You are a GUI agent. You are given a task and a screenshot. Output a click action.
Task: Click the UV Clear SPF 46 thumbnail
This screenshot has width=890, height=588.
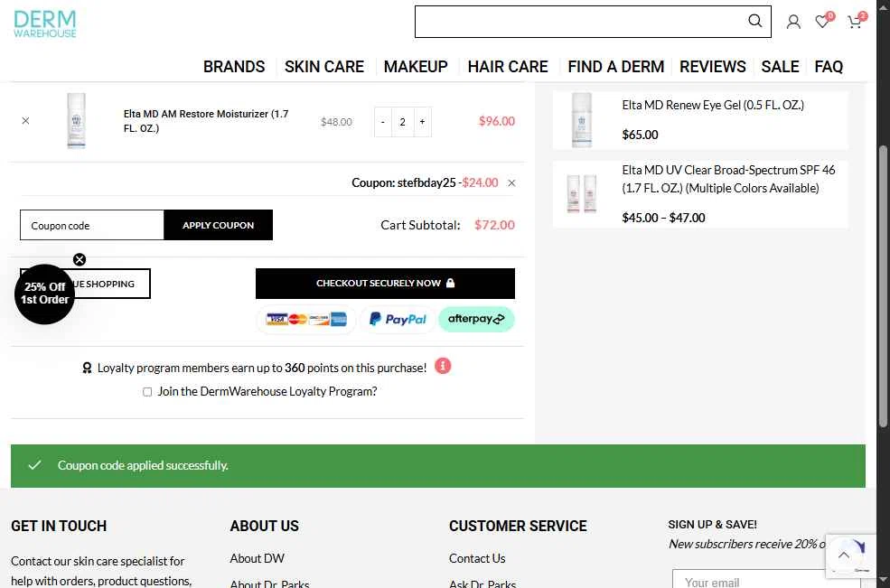tap(582, 193)
